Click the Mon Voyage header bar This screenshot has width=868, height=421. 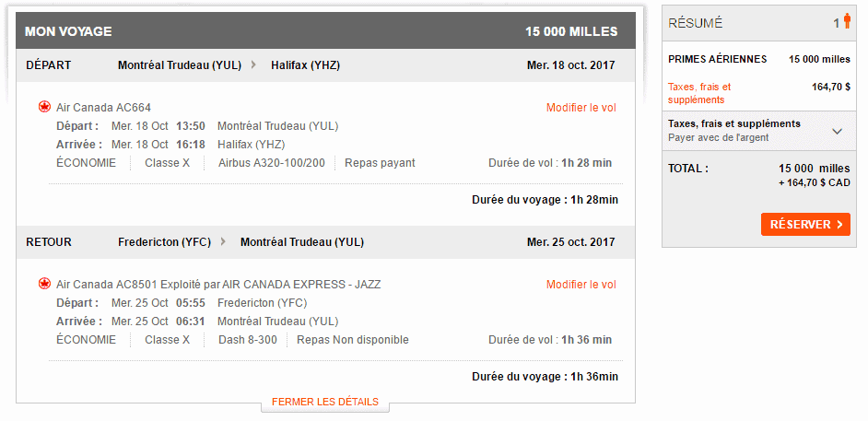(x=325, y=31)
